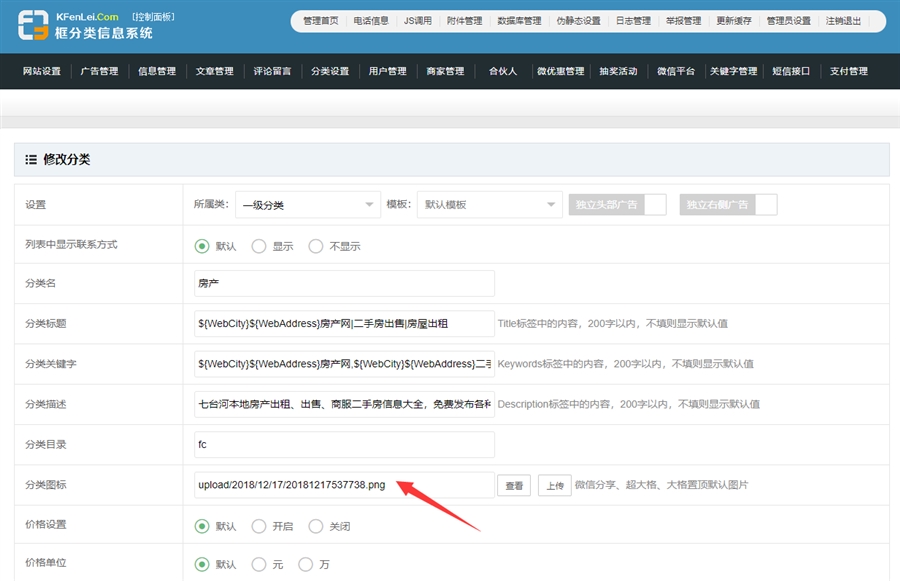Open the 所属类 一级分类 dropdown

(307, 205)
